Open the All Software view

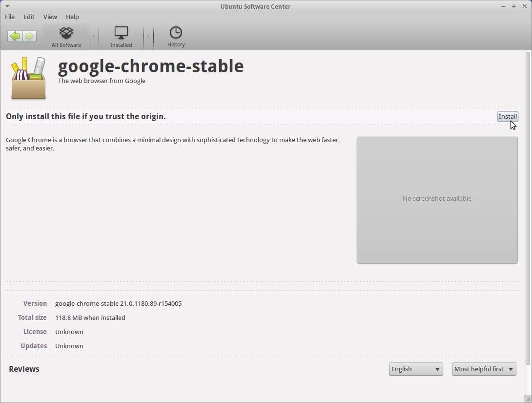click(x=66, y=37)
